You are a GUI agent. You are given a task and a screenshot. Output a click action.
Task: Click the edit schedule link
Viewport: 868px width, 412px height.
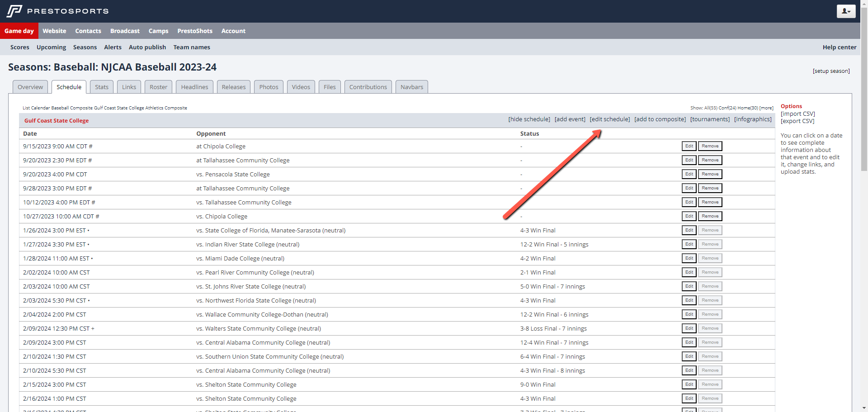(609, 119)
